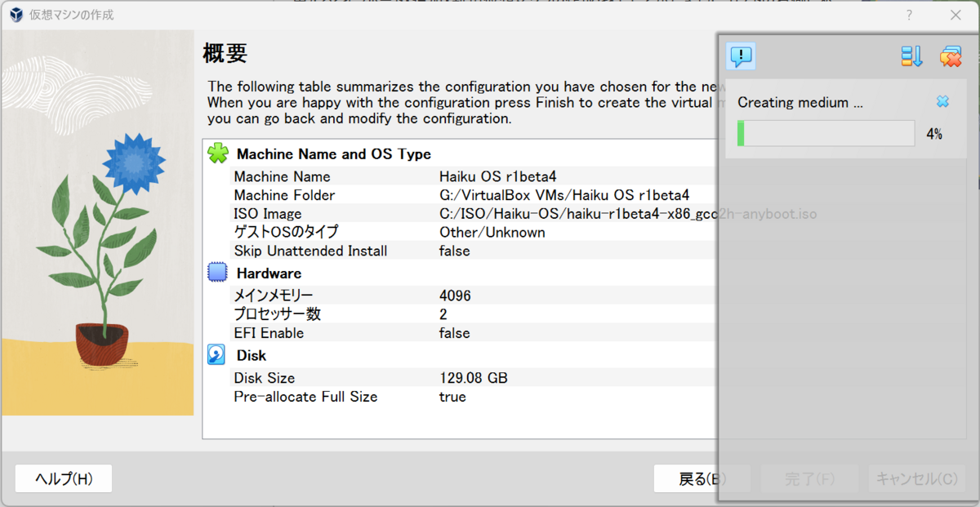Click the green Machine Name and OS Type icon
Image resolution: width=980 pixels, height=507 pixels.
point(218,153)
